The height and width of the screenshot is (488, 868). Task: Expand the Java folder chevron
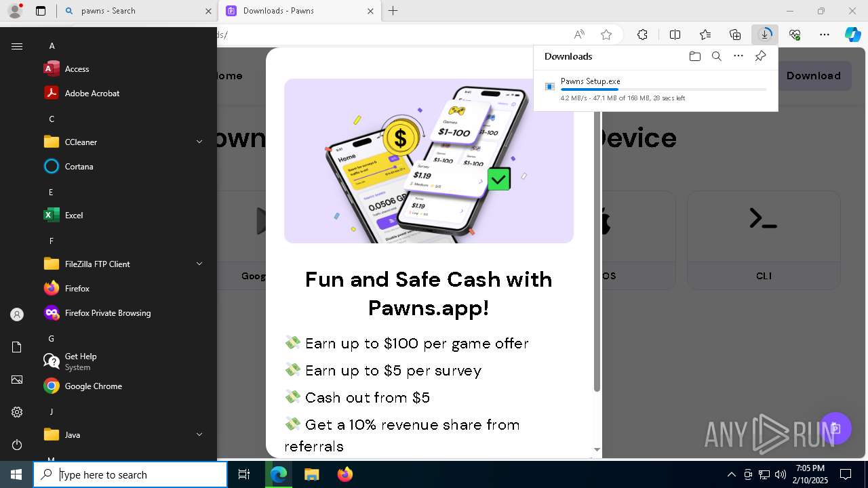pos(199,435)
